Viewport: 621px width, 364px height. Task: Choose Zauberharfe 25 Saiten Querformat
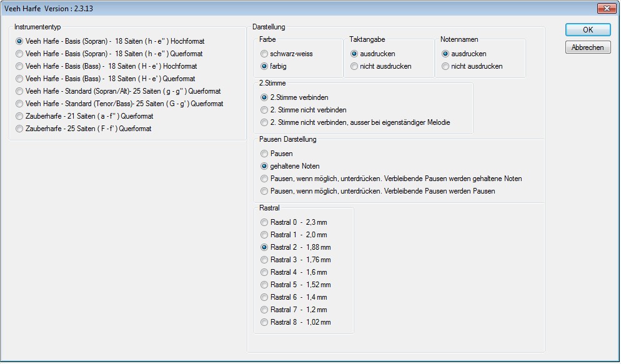[x=20, y=129]
